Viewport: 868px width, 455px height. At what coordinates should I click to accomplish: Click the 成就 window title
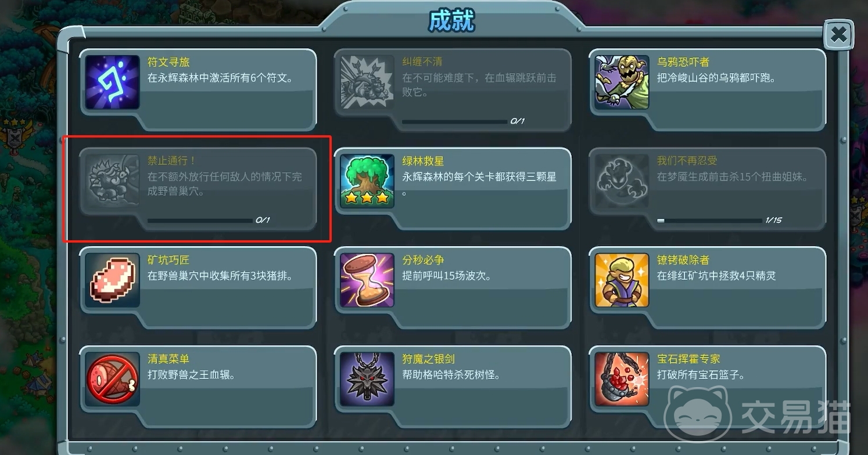[451, 21]
